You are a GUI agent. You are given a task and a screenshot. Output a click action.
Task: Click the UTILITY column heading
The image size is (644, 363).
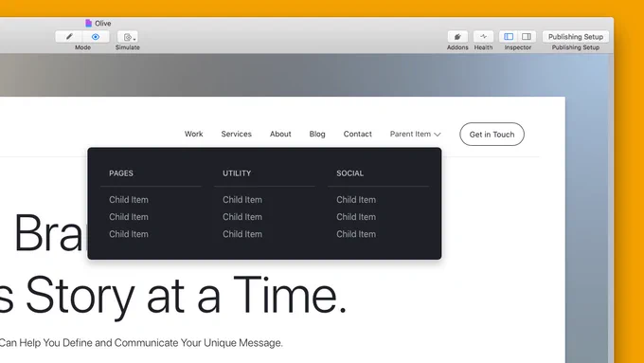[x=237, y=173]
